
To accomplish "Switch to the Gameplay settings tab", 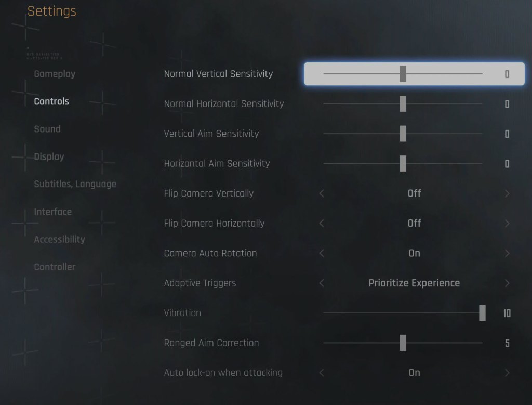I will point(55,74).
